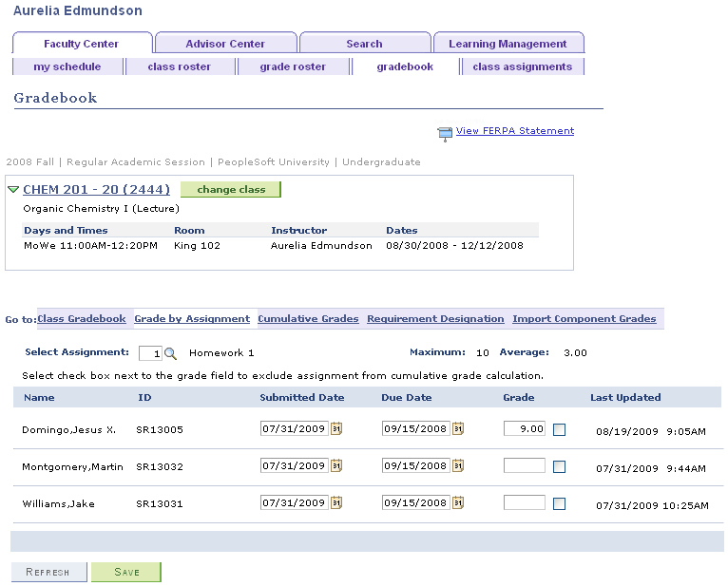Select the gradebook subtab
The width and height of the screenshot is (728, 586).
pos(405,66)
